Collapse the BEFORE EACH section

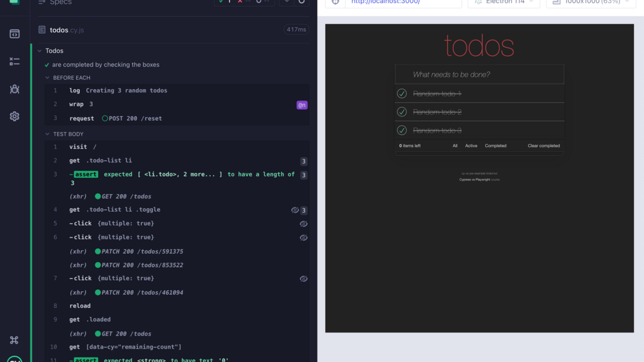point(47,78)
